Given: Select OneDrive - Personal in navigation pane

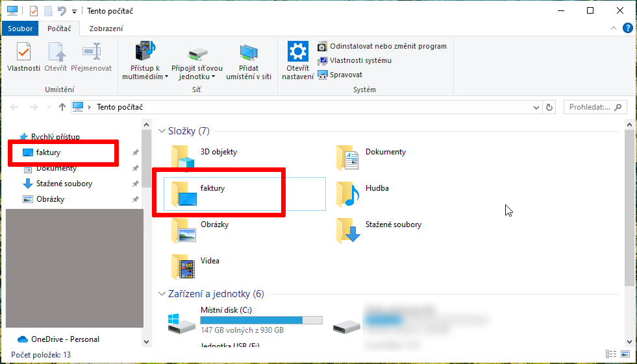Looking at the screenshot, I should coord(65,339).
